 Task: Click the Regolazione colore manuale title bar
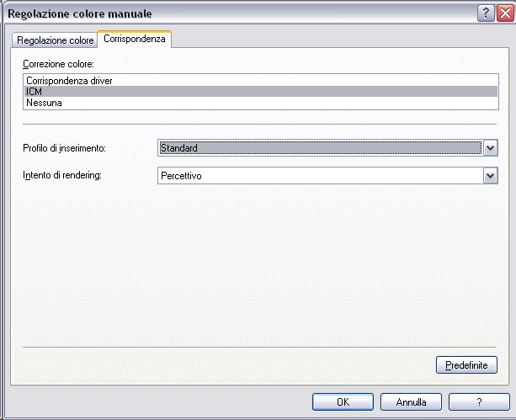[210, 13]
